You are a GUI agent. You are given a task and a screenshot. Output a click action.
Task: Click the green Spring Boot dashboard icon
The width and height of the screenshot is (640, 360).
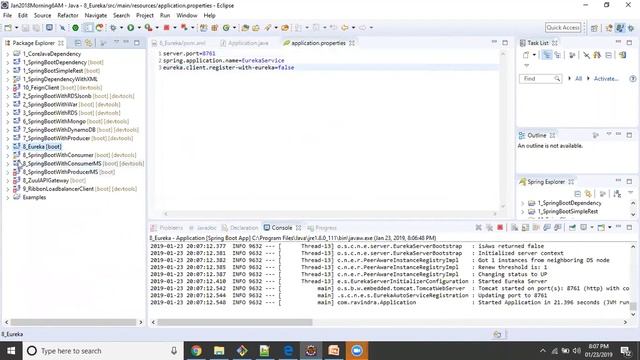tap(76, 27)
